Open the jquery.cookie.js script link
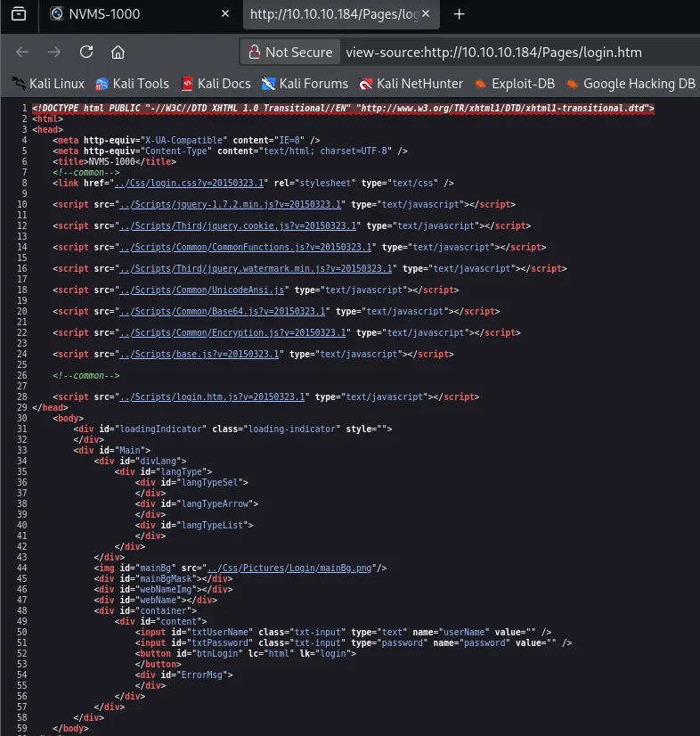The image size is (700, 736). coord(238,225)
